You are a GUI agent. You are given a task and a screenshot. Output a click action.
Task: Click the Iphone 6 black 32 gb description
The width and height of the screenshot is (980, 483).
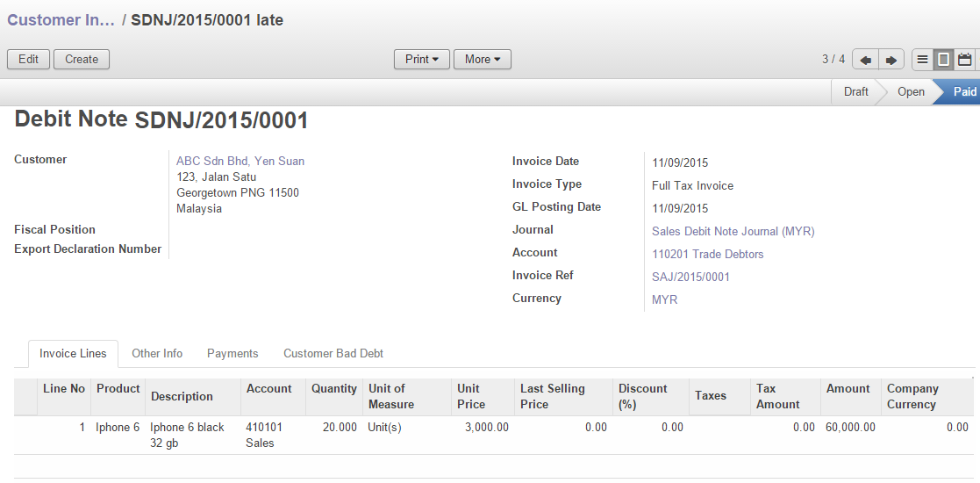coord(187,436)
